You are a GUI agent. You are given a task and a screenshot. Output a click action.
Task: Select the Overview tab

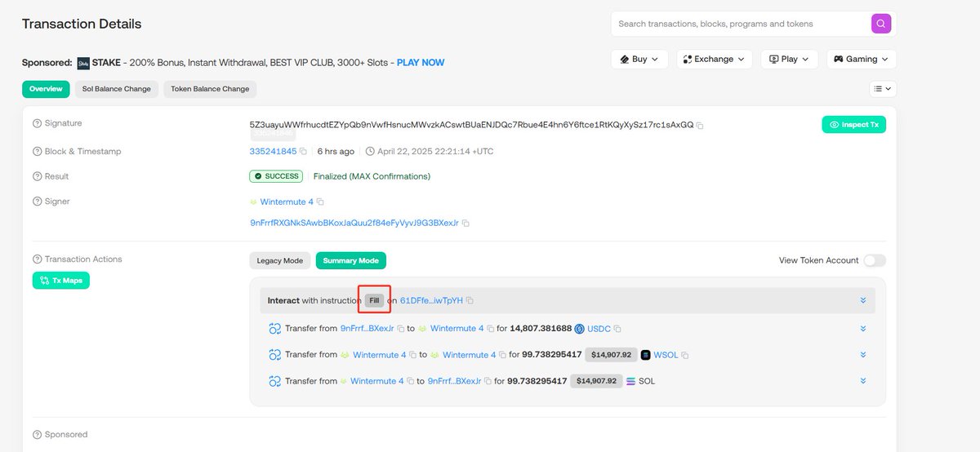tap(46, 88)
